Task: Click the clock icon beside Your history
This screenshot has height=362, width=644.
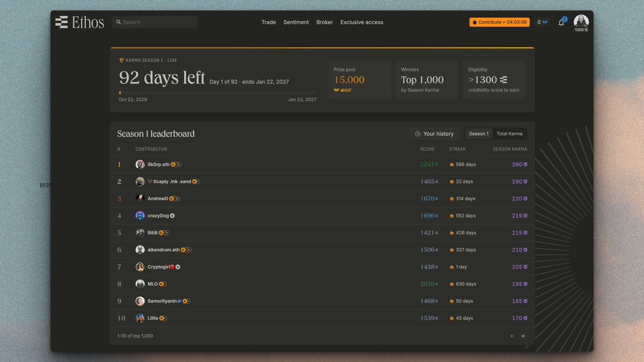Action: 418,134
